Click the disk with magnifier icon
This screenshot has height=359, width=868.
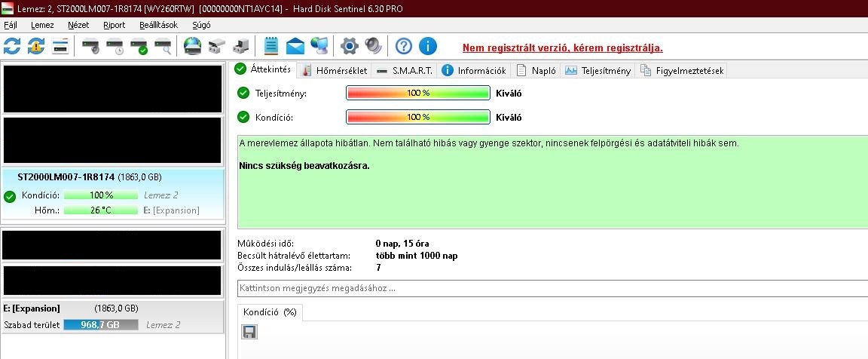coord(164,46)
